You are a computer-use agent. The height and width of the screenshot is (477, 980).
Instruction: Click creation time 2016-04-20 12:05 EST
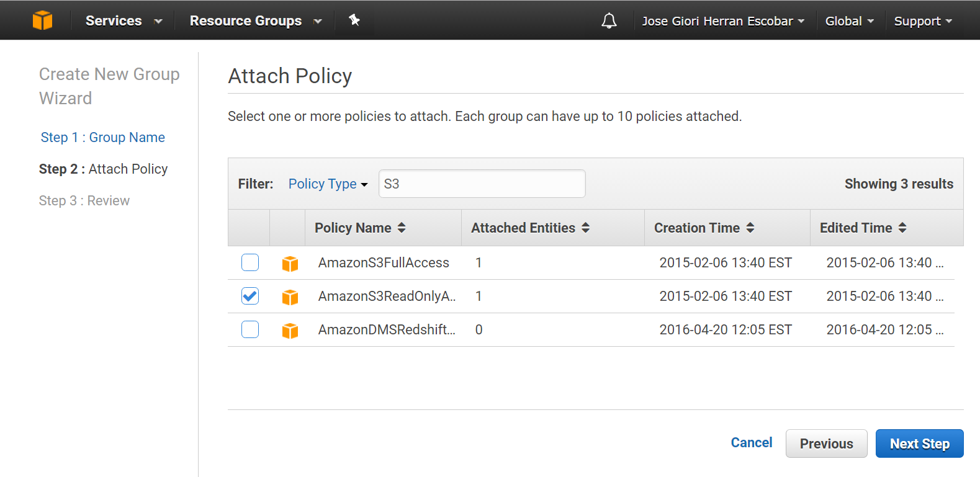[x=726, y=329]
